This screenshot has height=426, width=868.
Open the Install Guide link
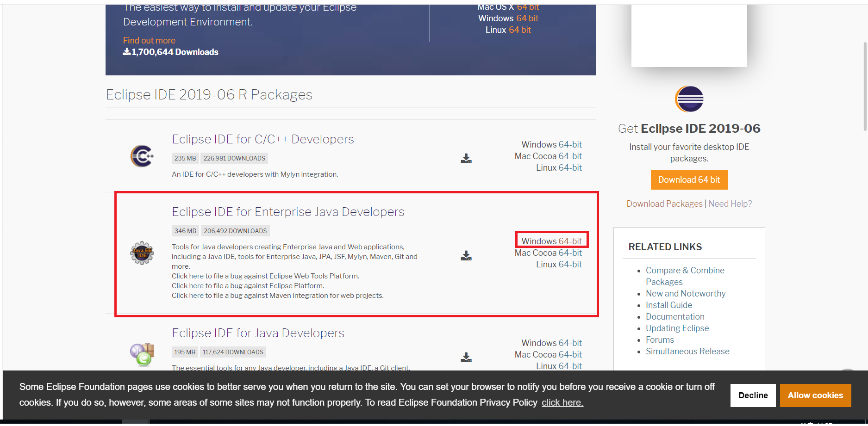click(669, 305)
